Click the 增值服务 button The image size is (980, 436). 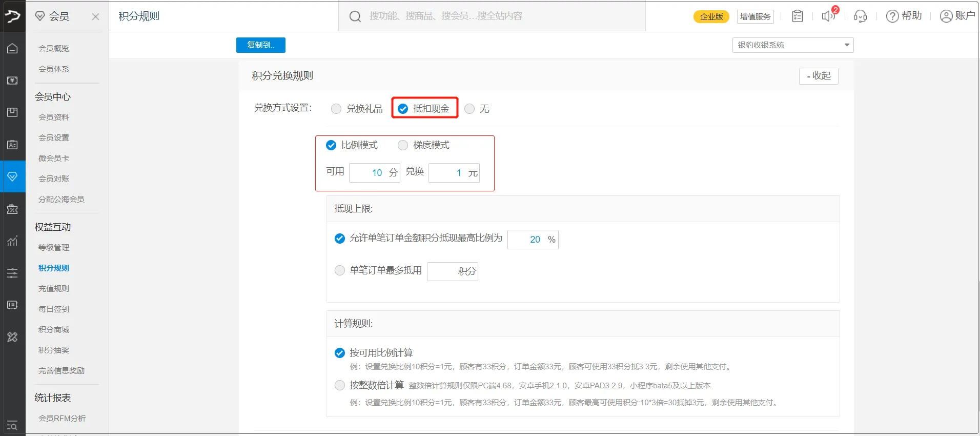[x=755, y=16]
